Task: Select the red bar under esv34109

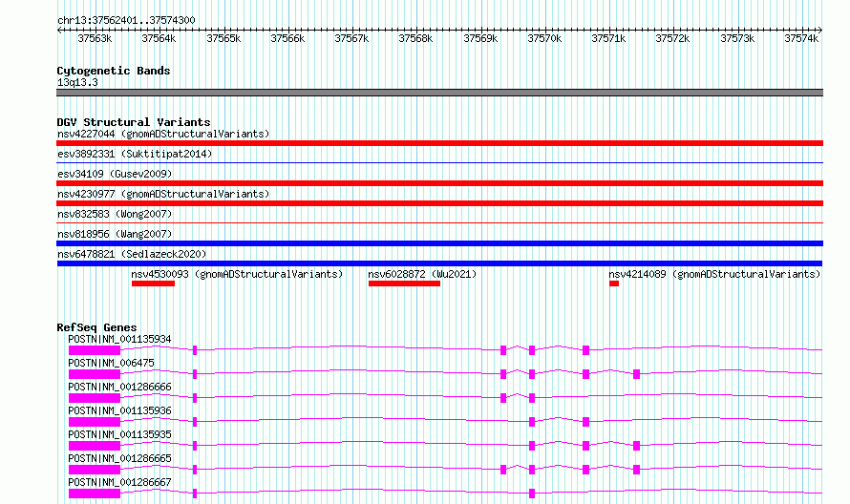Action: pyautogui.click(x=439, y=183)
